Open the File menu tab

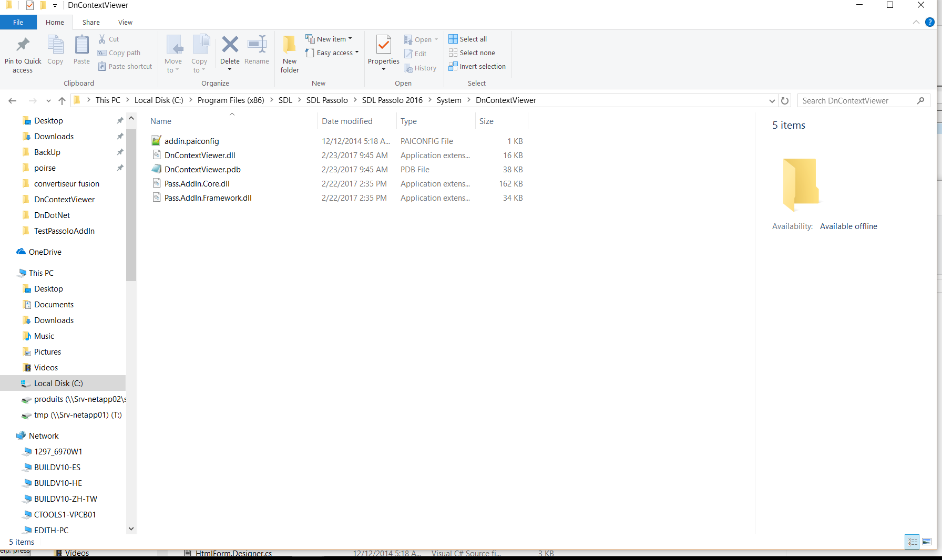(18, 22)
